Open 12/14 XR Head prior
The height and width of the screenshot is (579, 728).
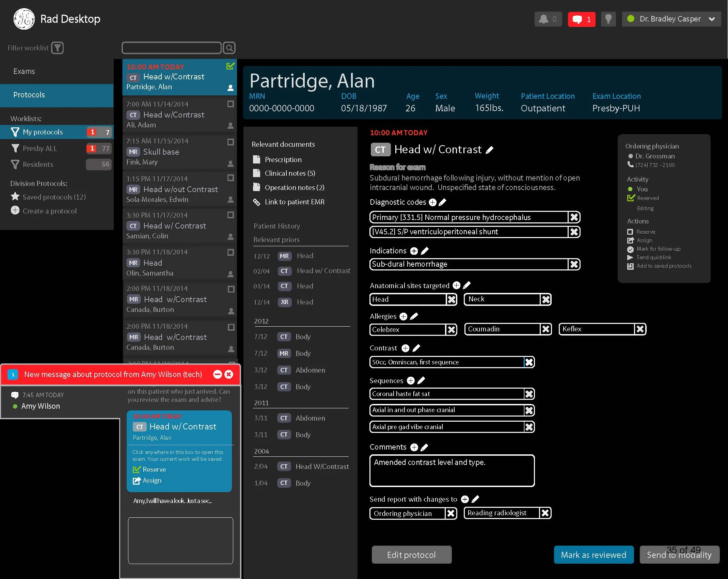[283, 302]
